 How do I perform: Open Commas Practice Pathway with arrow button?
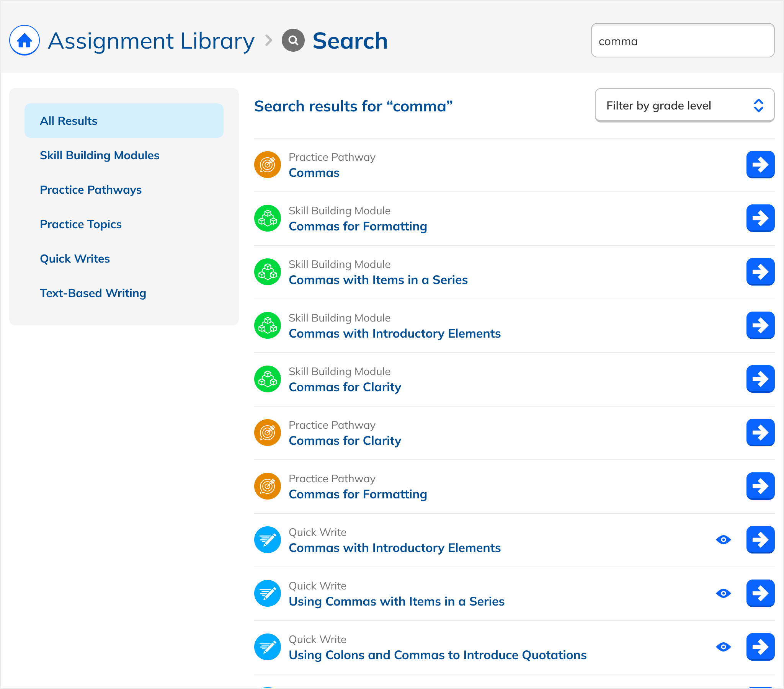tap(760, 165)
